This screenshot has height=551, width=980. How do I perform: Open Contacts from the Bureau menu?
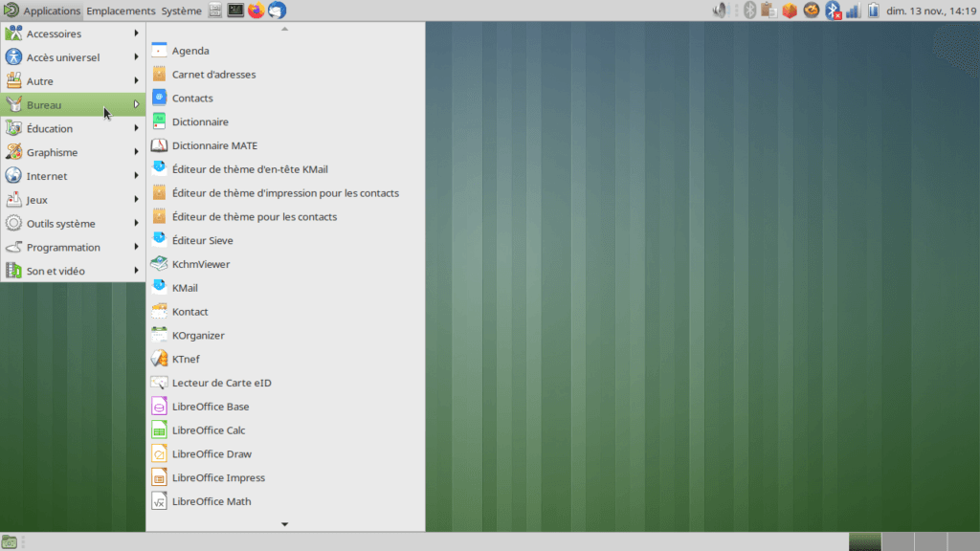tap(285, 99)
